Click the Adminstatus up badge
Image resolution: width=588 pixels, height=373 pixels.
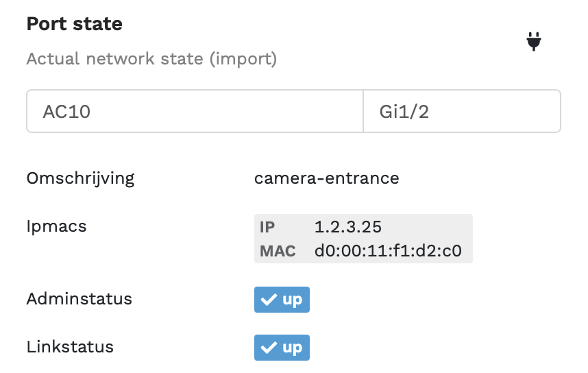click(x=282, y=300)
